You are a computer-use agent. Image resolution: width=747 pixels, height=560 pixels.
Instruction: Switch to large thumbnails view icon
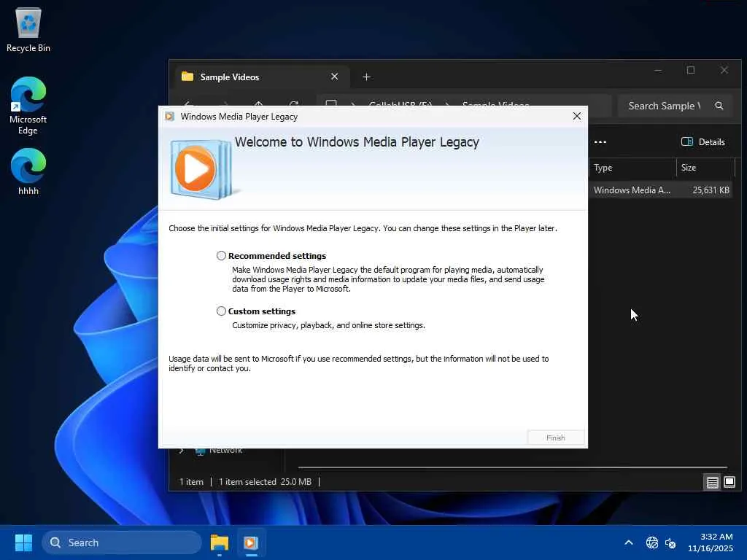(729, 483)
